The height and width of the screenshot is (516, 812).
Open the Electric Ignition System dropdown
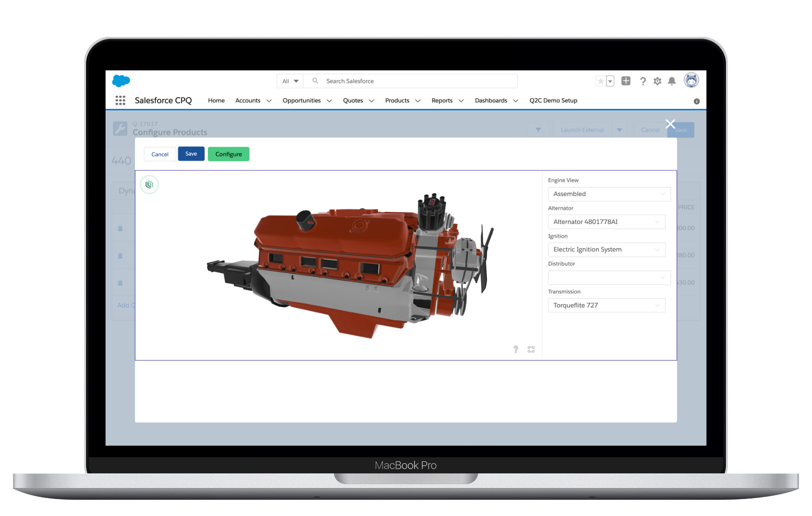coord(607,249)
